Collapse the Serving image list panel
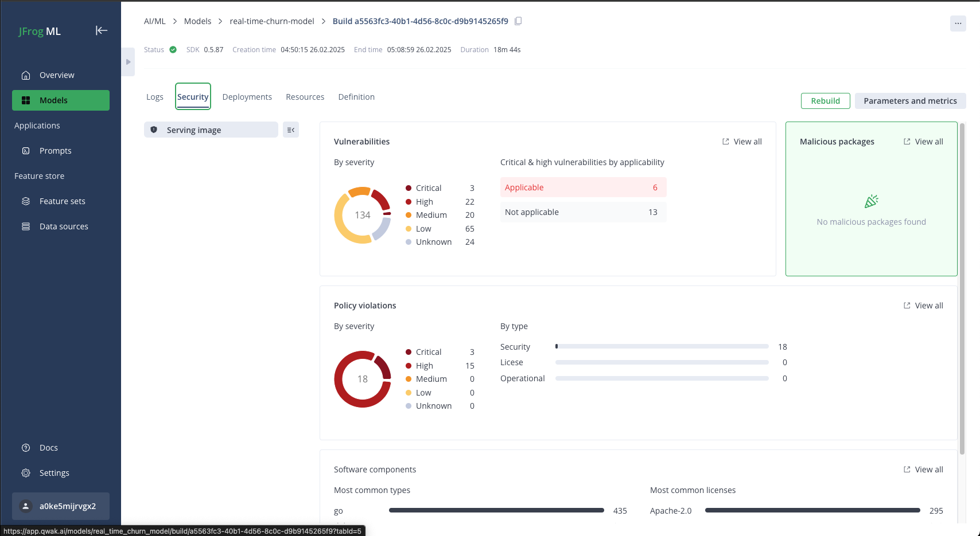The image size is (980, 536). tap(291, 130)
